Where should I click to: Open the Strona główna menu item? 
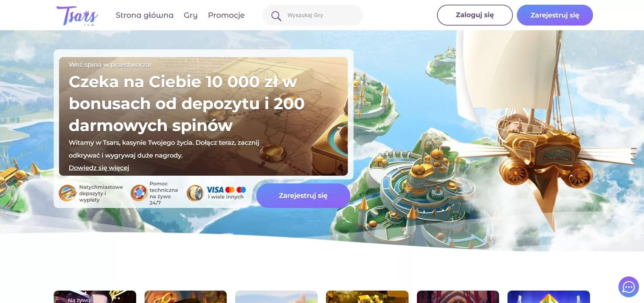point(145,15)
